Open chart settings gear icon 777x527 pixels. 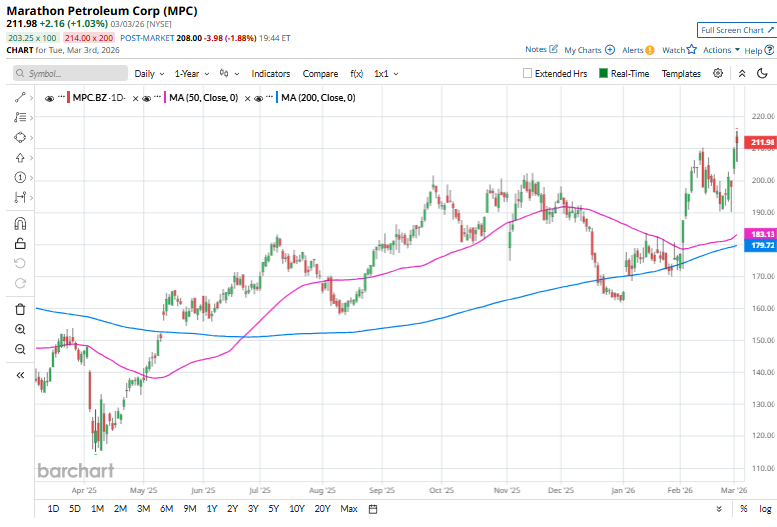click(718, 73)
